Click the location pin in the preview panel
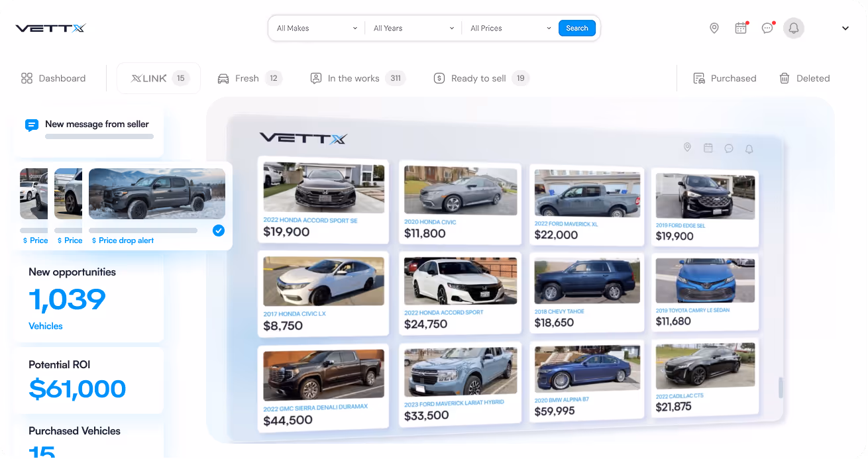 (687, 147)
